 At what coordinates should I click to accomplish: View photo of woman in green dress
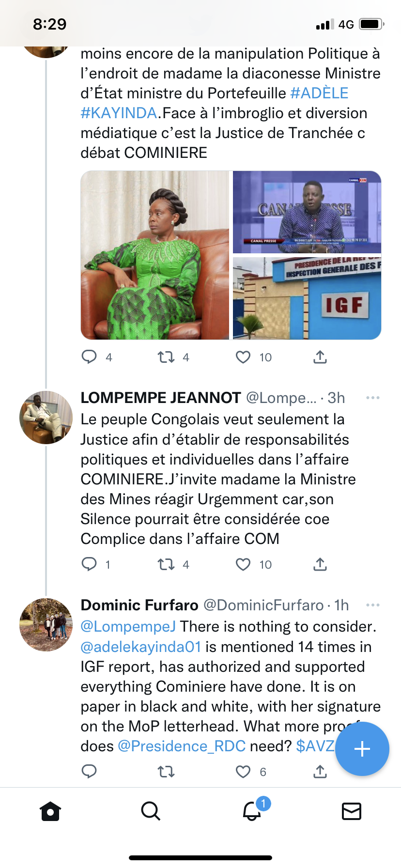point(155,255)
